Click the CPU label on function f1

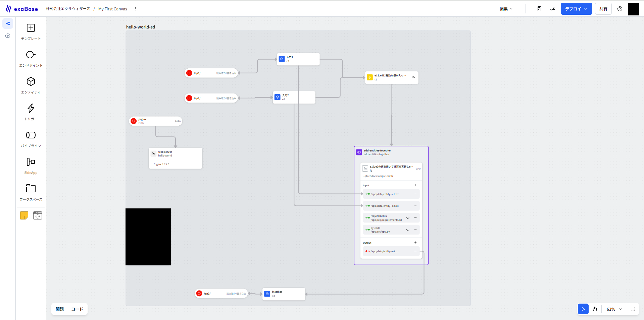click(x=418, y=169)
